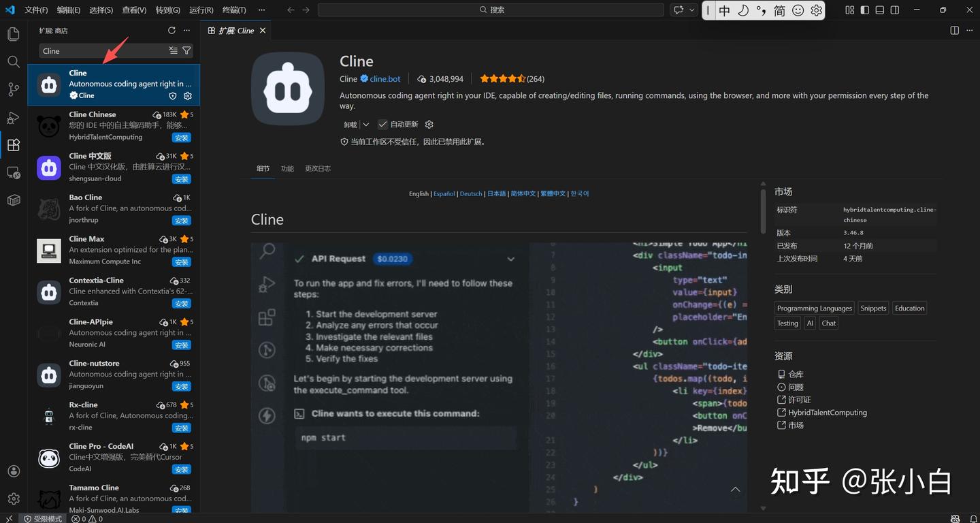Switch to the 更改日志 tab

[318, 168]
